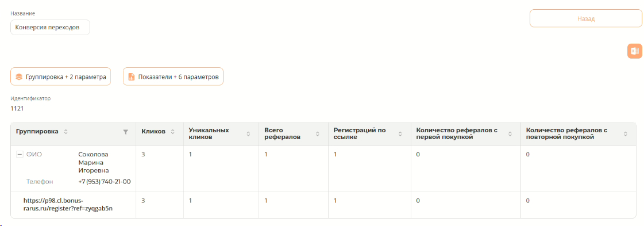Click the ФИО label in grouping cell
Screen dimensions: 644x226
34,155
